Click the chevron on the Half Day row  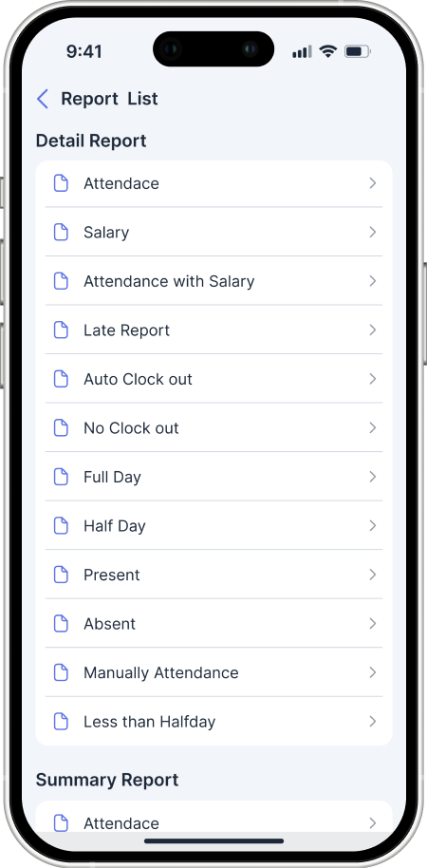[373, 526]
